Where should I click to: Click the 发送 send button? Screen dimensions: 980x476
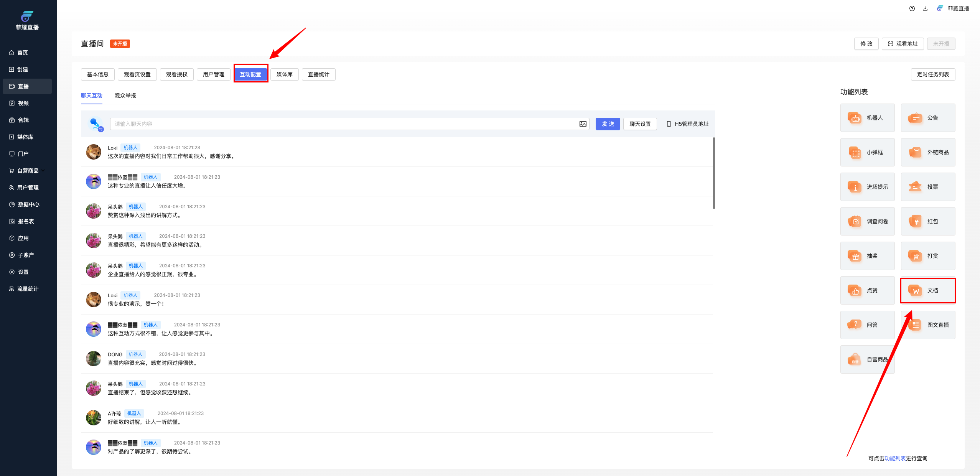[608, 124]
